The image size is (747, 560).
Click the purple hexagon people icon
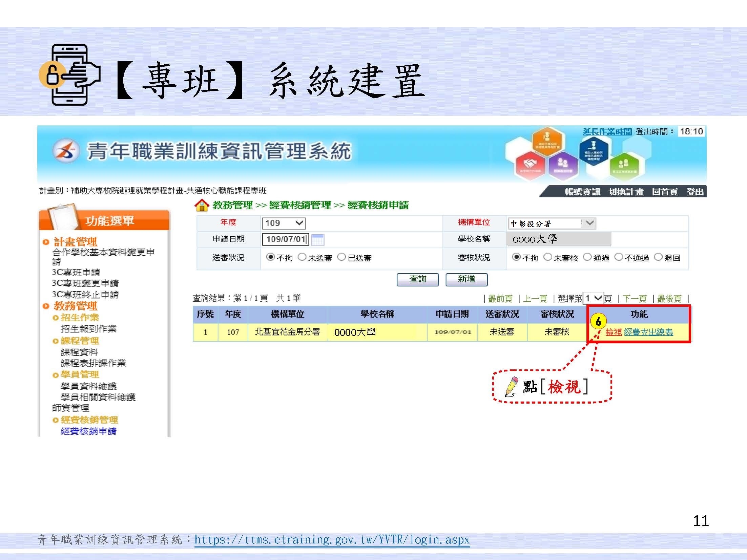tap(563, 165)
